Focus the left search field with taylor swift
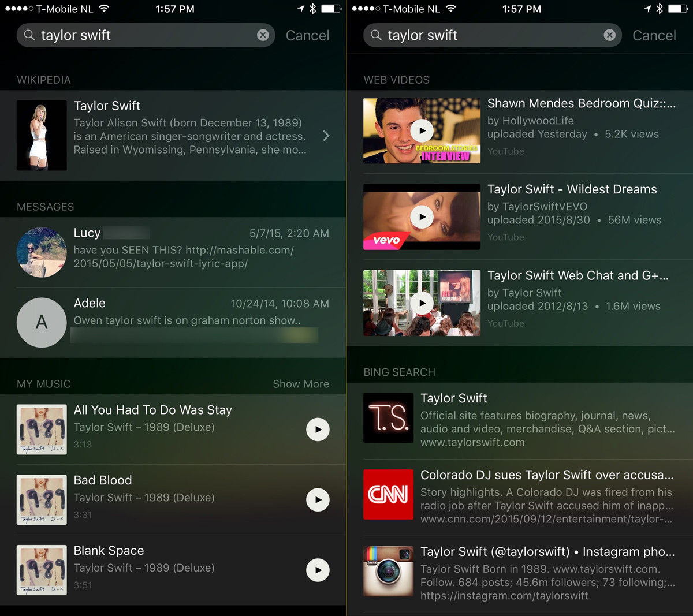693x616 pixels. pyautogui.click(x=146, y=35)
